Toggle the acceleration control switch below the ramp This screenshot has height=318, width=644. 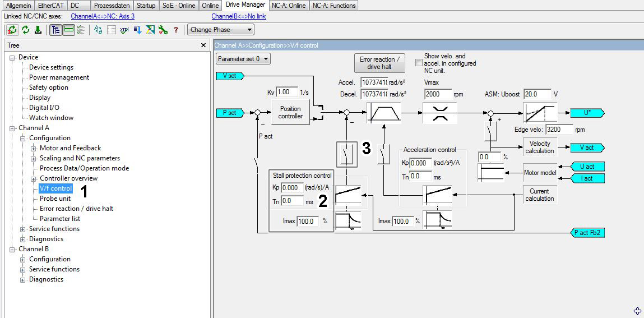(x=383, y=154)
